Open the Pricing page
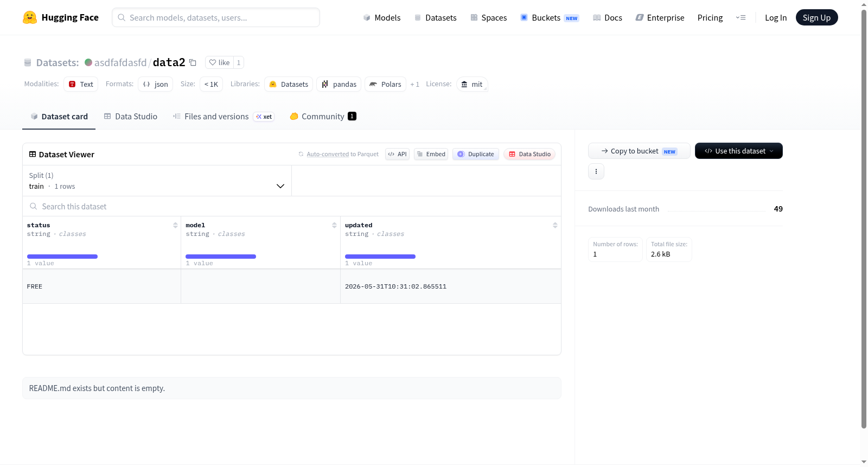This screenshot has height=467, width=868. 710,18
